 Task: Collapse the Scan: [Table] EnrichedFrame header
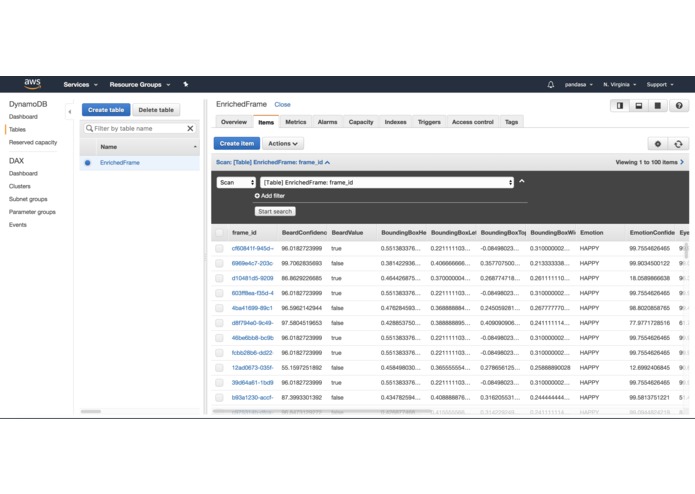point(273,162)
